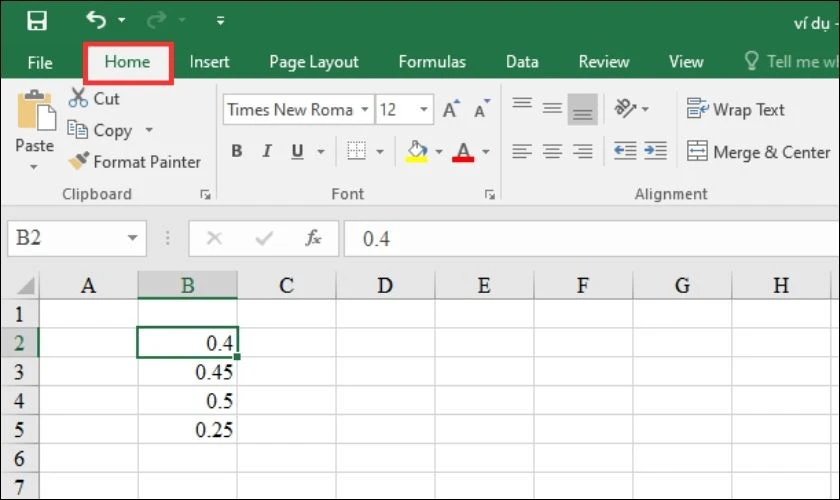Activate the Format Painter brush

pyautogui.click(x=134, y=161)
